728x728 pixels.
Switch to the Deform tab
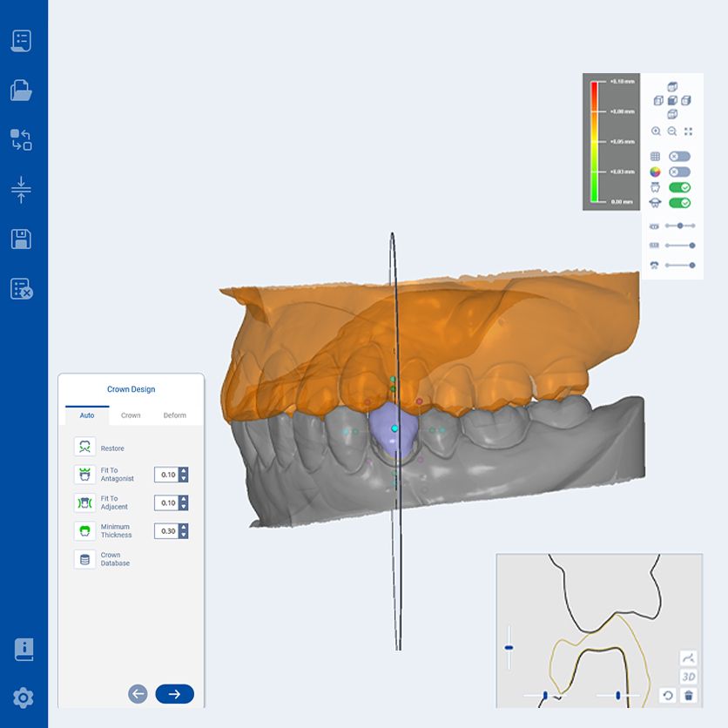175,415
